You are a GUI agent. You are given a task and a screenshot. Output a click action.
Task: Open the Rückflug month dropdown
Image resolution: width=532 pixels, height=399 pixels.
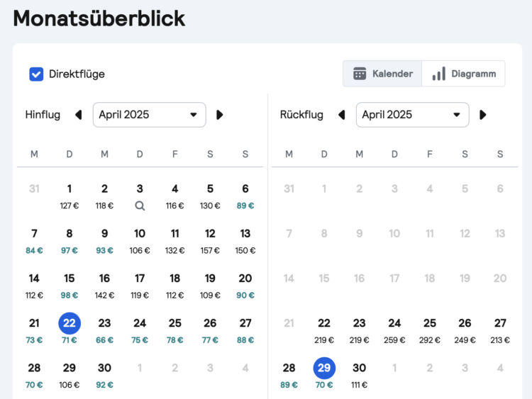(x=413, y=115)
